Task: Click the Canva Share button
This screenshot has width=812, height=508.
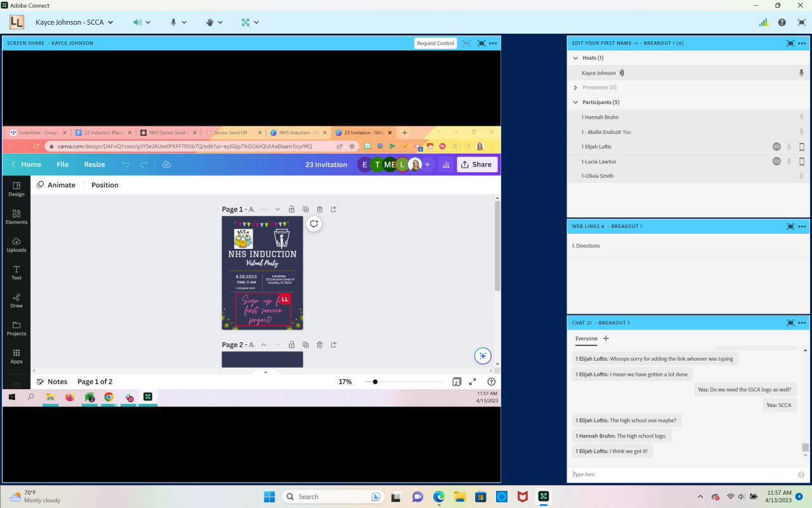Action: point(476,164)
